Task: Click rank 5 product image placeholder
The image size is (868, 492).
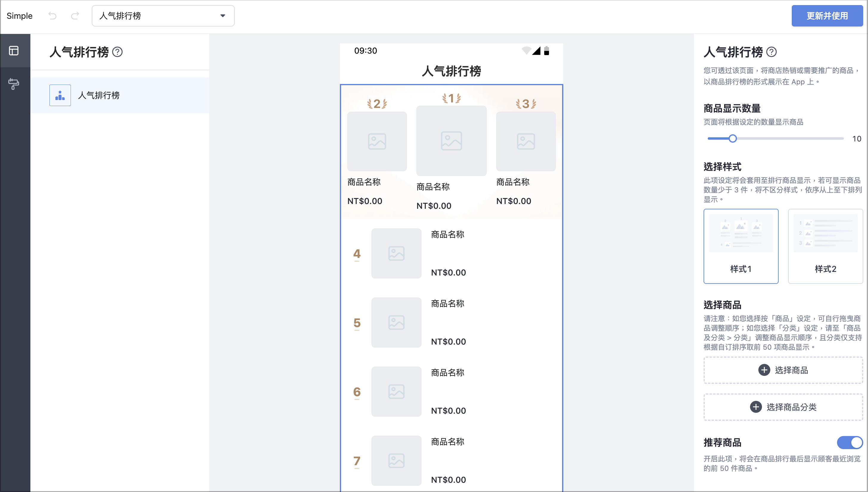Action: (x=396, y=322)
